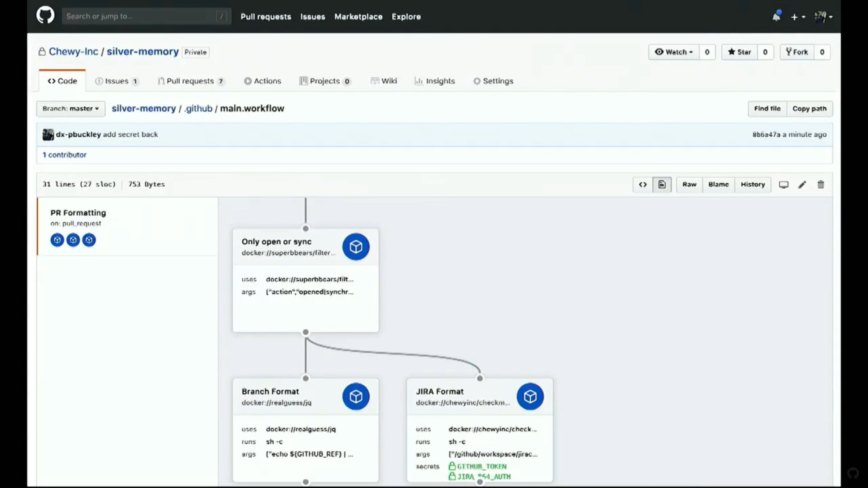Open silver-memory in the file breadcrumb
The image size is (868, 488).
pos(144,108)
